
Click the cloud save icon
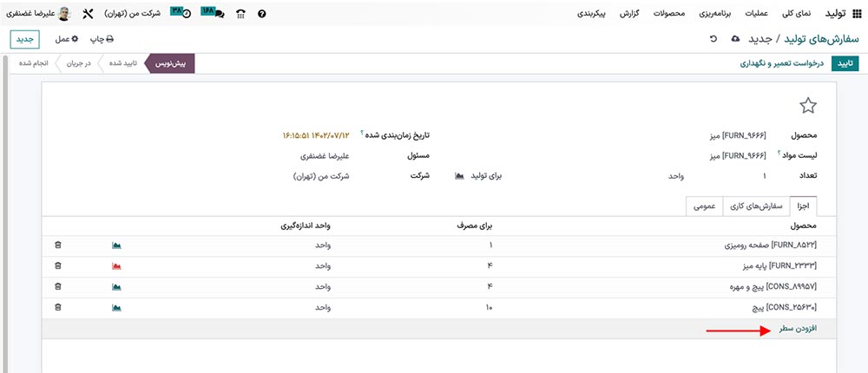click(735, 39)
